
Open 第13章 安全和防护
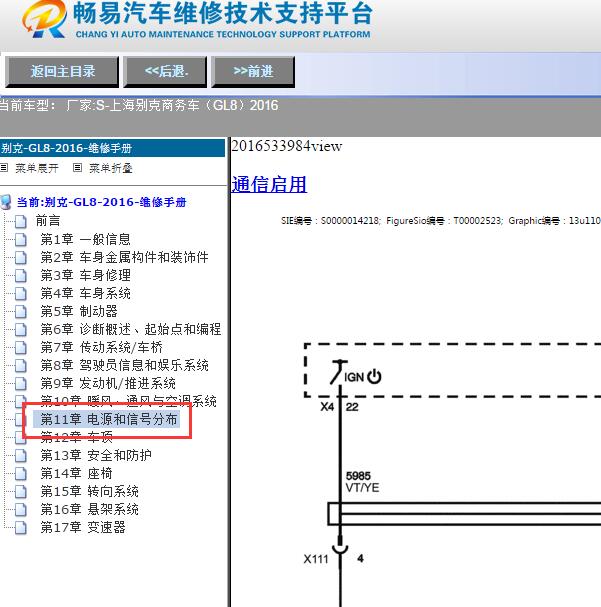click(96, 455)
